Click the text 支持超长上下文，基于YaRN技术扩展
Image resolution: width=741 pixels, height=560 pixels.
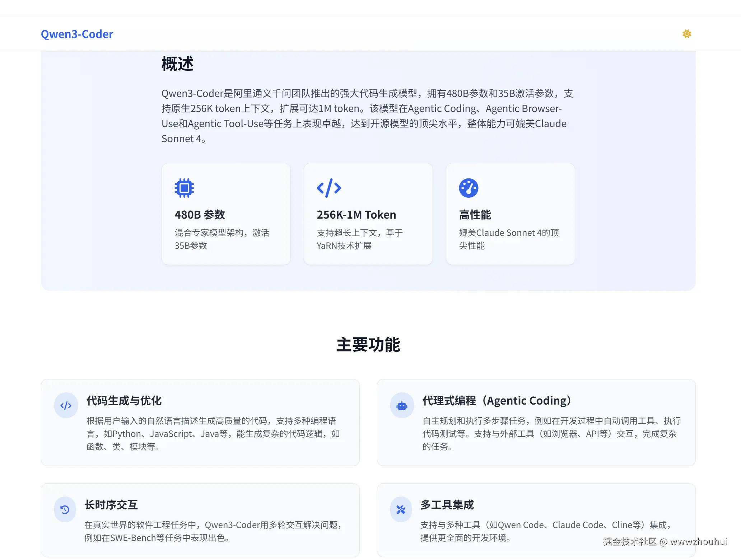360,239
